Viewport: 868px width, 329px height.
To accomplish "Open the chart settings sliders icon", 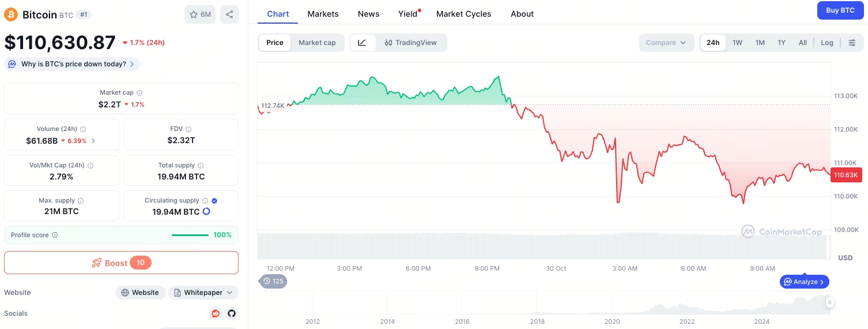I will [852, 43].
